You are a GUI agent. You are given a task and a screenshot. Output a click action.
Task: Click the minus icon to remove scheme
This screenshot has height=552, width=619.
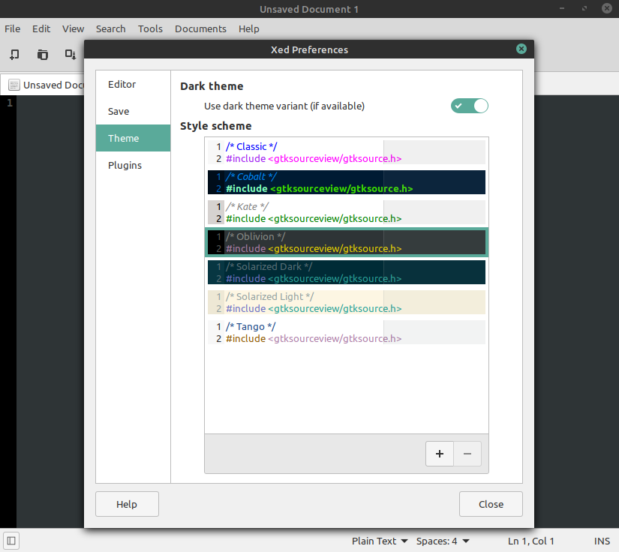click(x=467, y=453)
